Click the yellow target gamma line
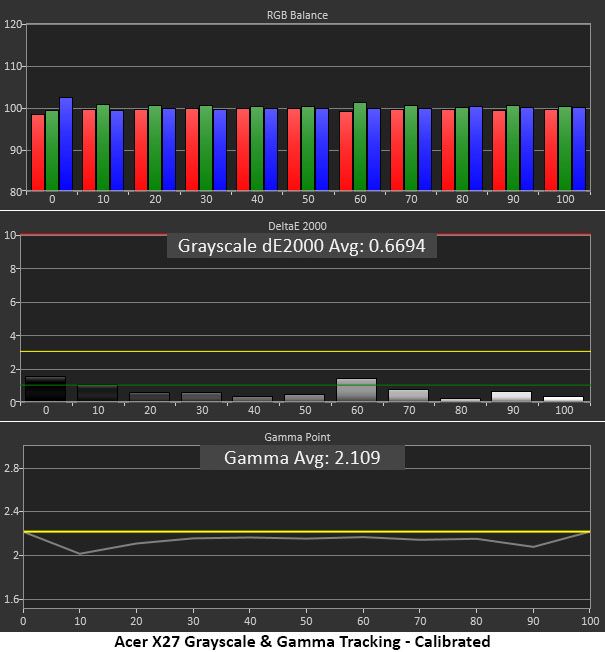The image size is (605, 652). (x=307, y=531)
